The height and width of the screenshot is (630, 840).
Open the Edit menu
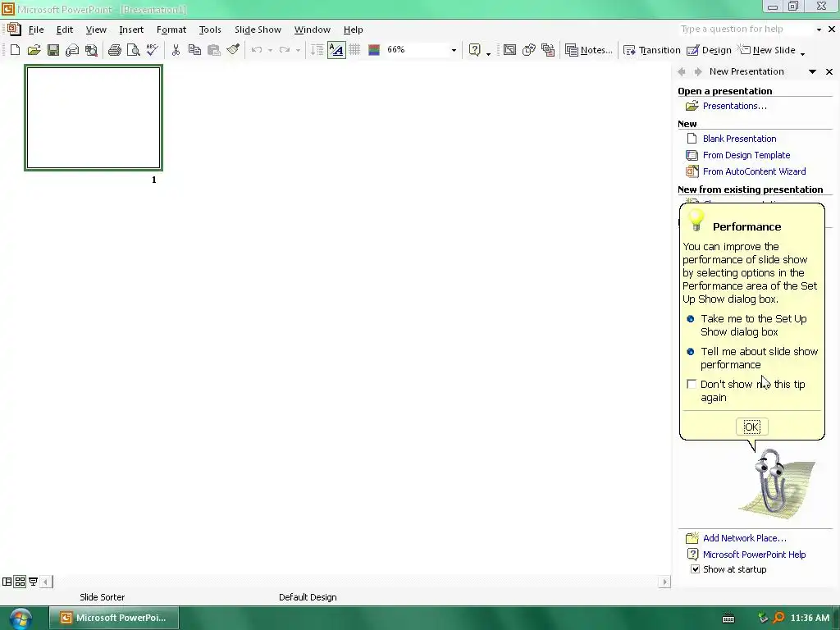pyautogui.click(x=64, y=30)
